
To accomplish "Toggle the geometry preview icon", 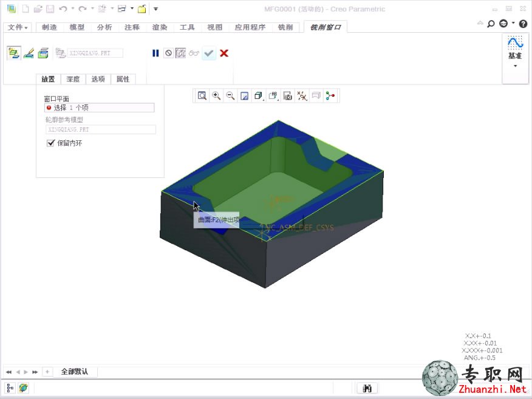I will [x=180, y=53].
